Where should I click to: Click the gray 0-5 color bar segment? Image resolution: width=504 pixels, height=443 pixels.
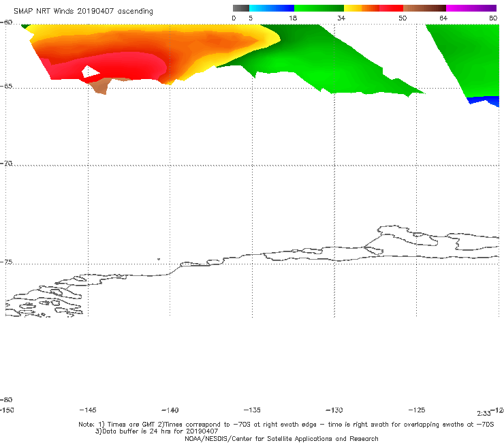click(x=240, y=8)
